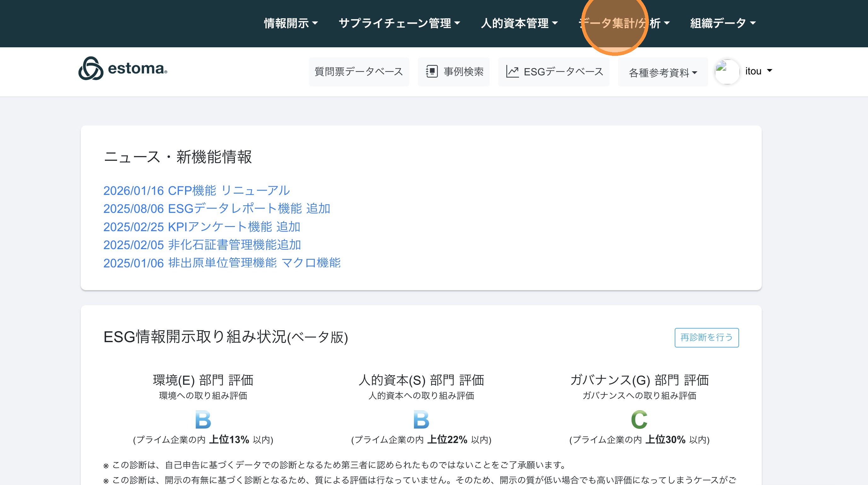Open the 各種参考資料 dropdown
Screen dimensions: 868x485
(x=662, y=73)
